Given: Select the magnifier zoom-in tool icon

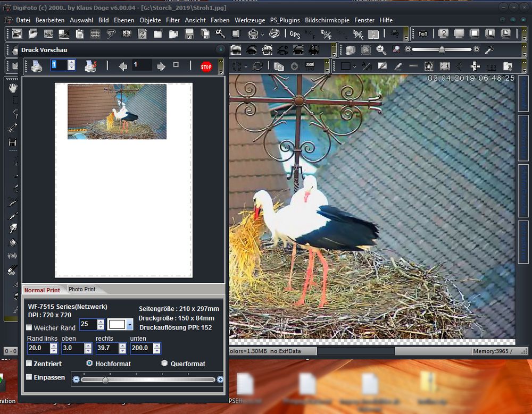Looking at the screenshot, I should click(x=381, y=50).
